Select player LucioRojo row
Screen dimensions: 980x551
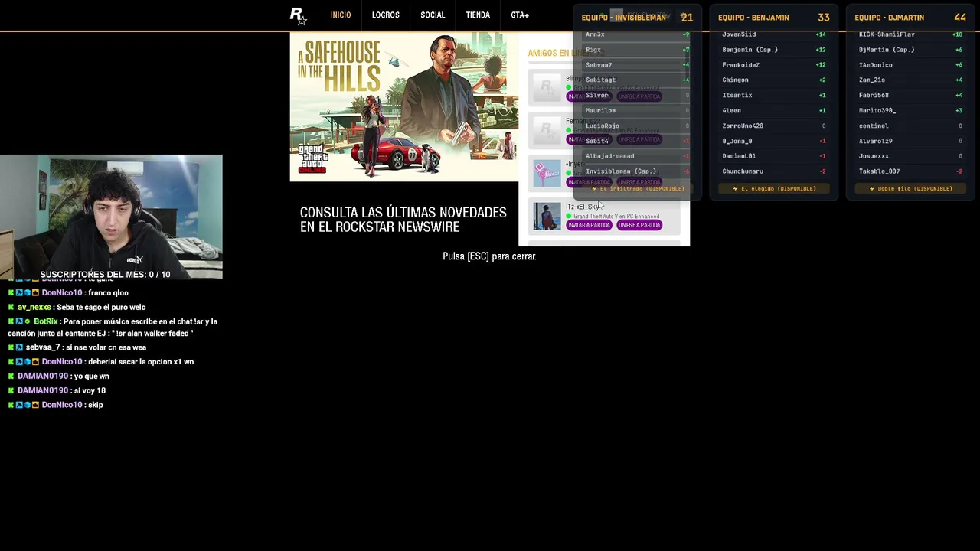coord(637,126)
